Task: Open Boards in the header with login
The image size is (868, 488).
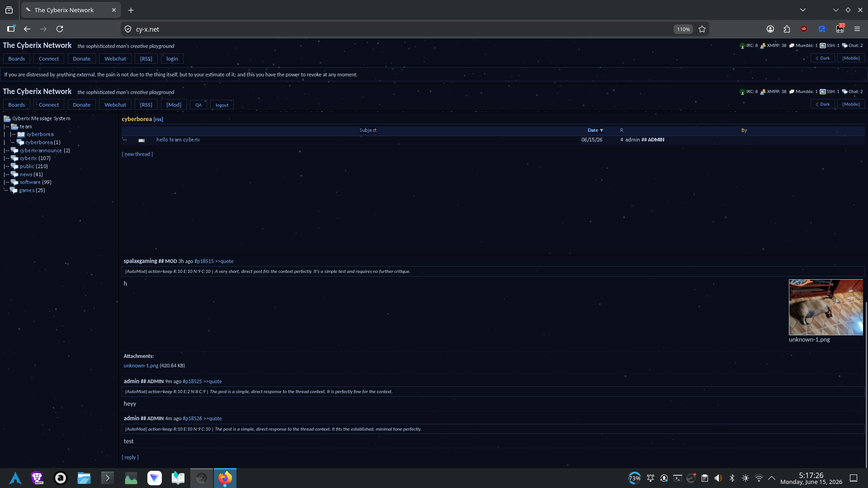Action: tap(17, 59)
